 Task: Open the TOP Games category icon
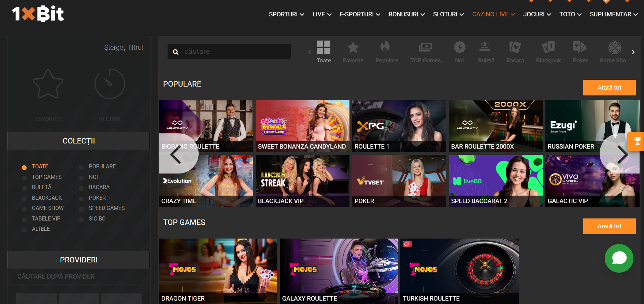tap(425, 48)
